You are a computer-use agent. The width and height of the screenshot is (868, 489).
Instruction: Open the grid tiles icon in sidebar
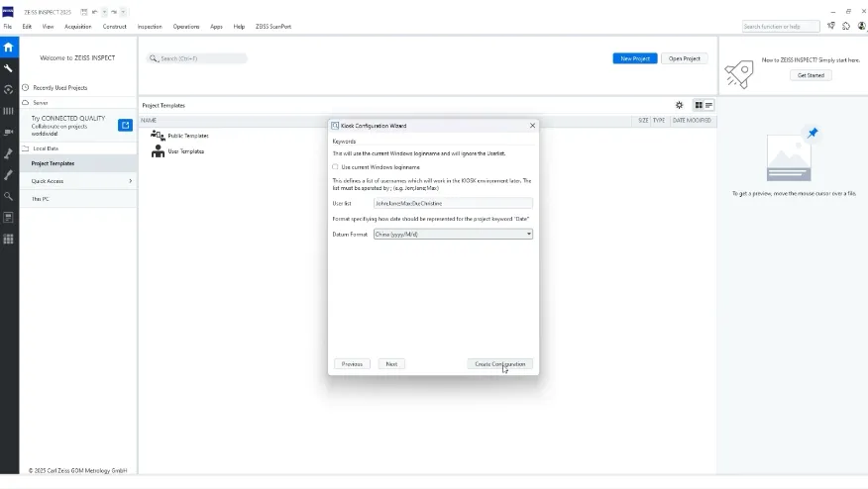pos(8,239)
